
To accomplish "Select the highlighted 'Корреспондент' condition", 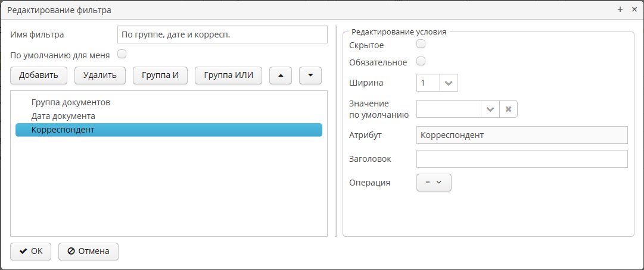I will 63,130.
